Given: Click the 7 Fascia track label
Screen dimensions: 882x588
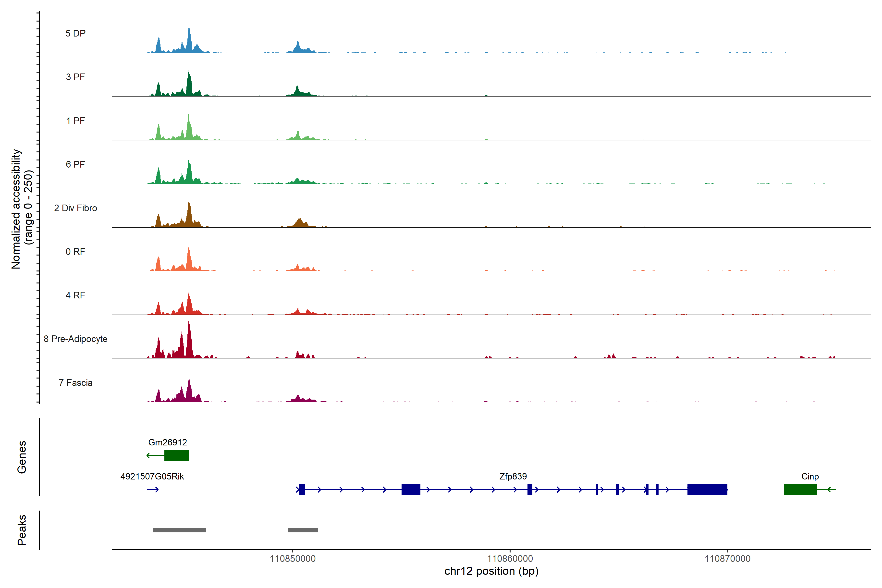Looking at the screenshot, I should click(75, 383).
